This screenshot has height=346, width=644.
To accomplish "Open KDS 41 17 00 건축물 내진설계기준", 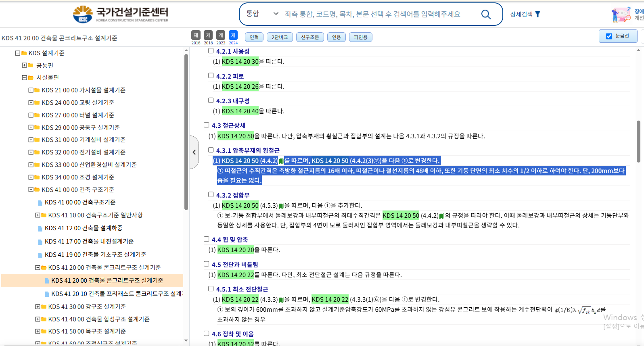I will [89, 241].
